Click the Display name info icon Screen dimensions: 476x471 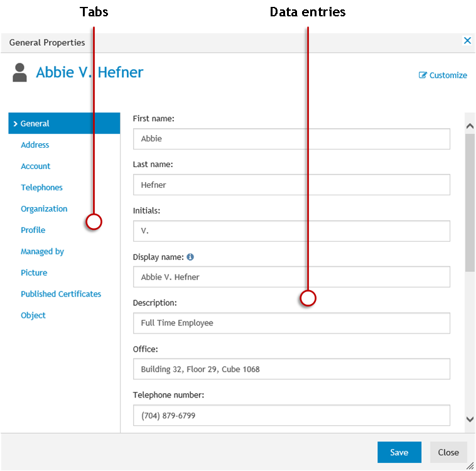point(190,257)
